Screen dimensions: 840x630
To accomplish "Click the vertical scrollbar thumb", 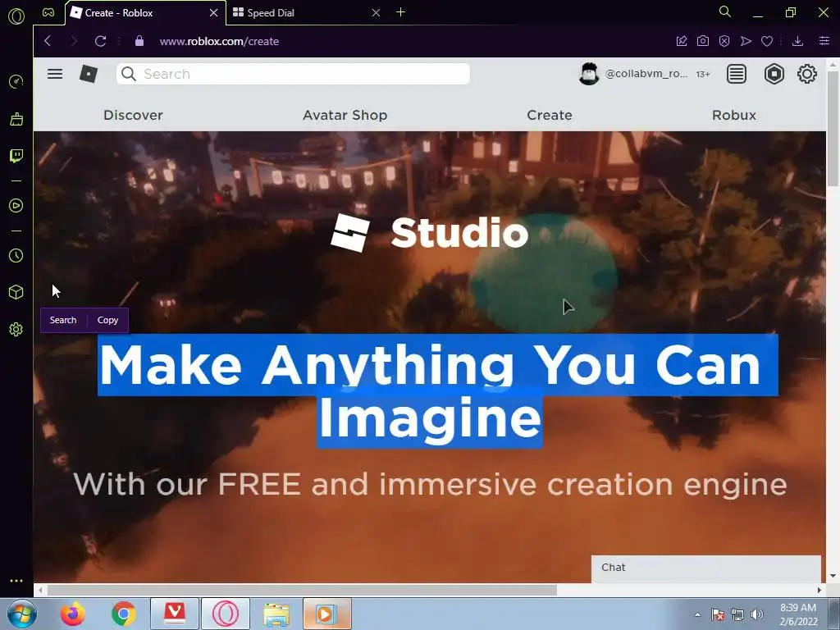I will tap(833, 129).
